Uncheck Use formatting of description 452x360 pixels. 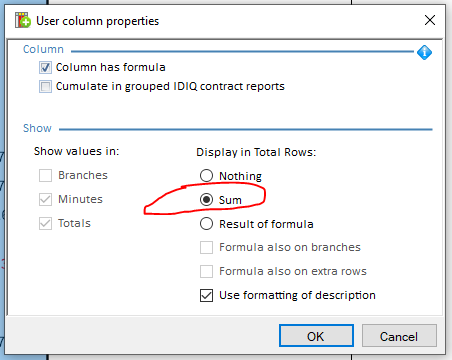[x=206, y=295]
